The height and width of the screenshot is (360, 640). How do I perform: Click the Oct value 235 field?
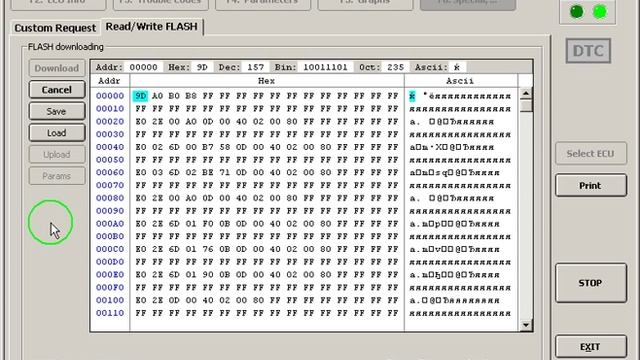click(x=396, y=67)
